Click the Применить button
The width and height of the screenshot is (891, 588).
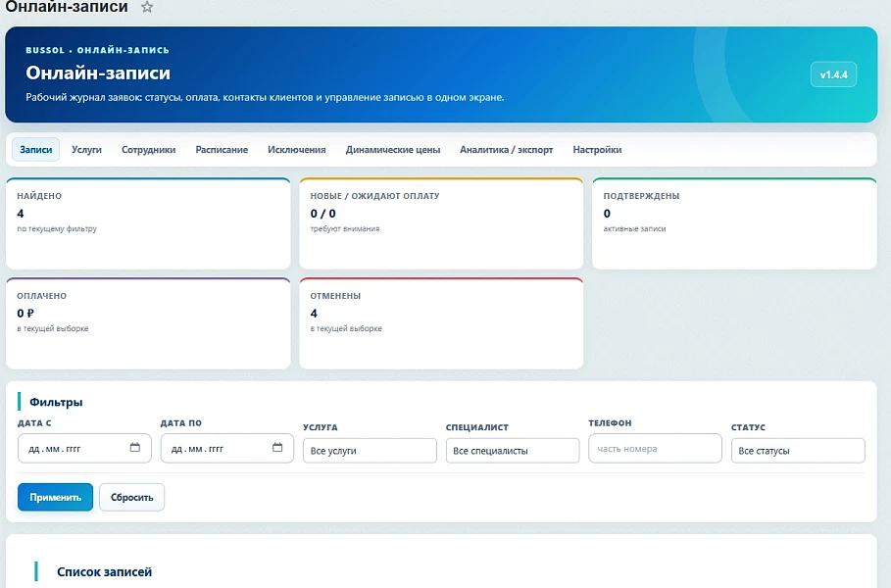click(55, 497)
